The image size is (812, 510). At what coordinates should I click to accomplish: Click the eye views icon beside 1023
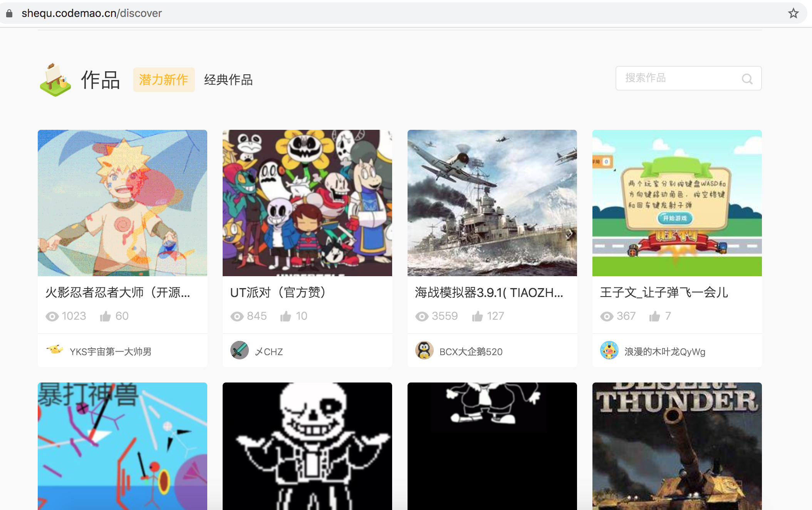pyautogui.click(x=52, y=317)
